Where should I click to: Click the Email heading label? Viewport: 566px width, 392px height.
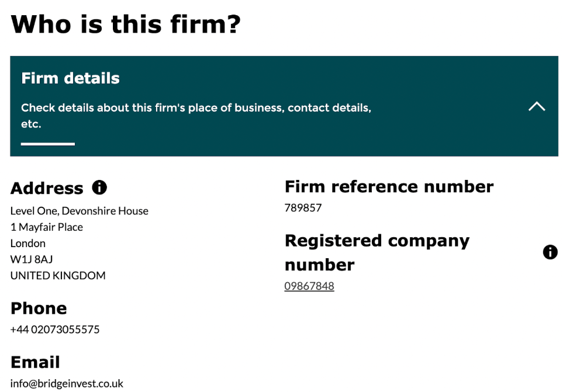coord(35,362)
